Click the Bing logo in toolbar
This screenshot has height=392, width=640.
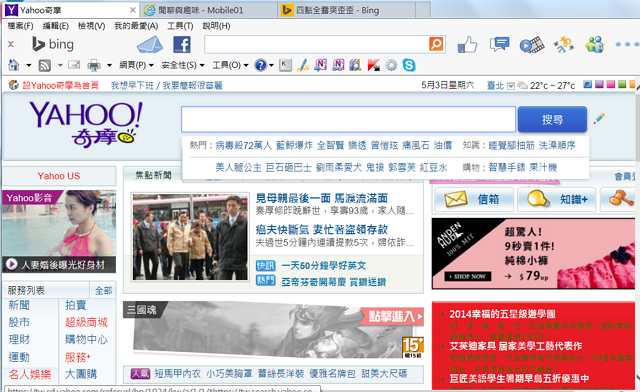53,44
